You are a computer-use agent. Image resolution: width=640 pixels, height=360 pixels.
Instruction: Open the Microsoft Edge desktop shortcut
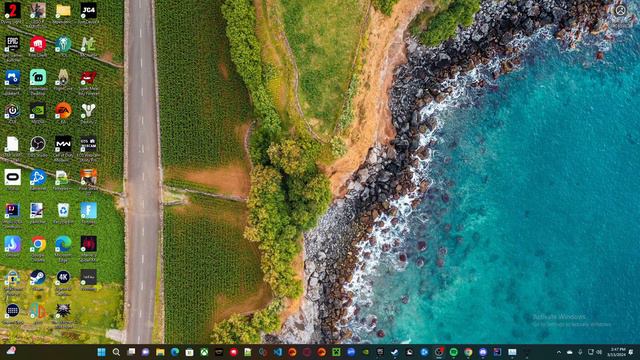(63, 244)
